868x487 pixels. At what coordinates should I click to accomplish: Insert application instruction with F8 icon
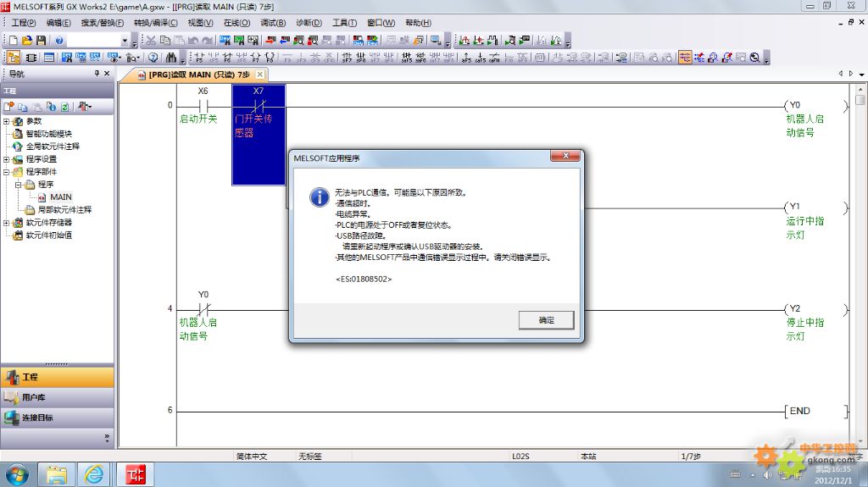[270, 58]
